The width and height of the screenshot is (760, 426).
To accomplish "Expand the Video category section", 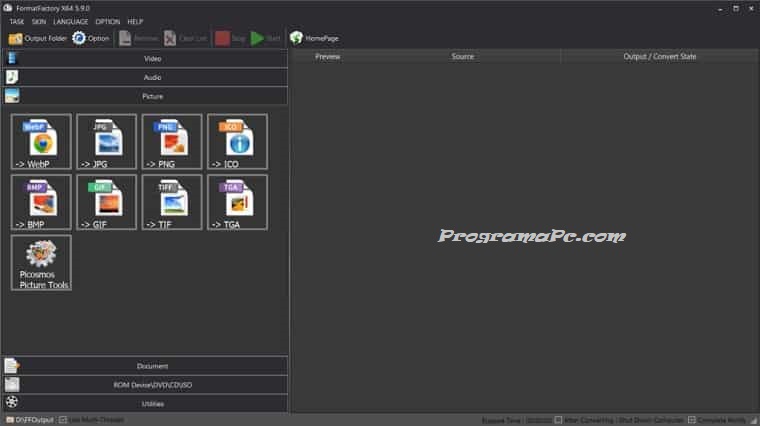I will pos(145,59).
